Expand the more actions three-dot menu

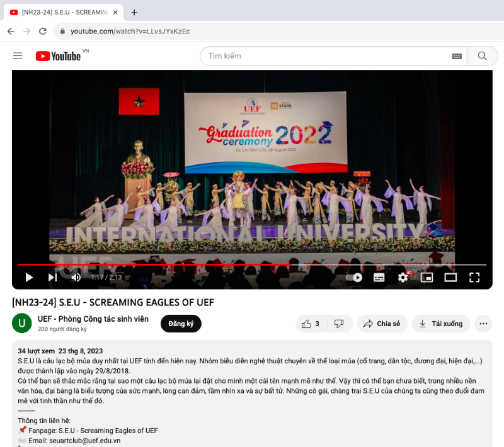[483, 324]
